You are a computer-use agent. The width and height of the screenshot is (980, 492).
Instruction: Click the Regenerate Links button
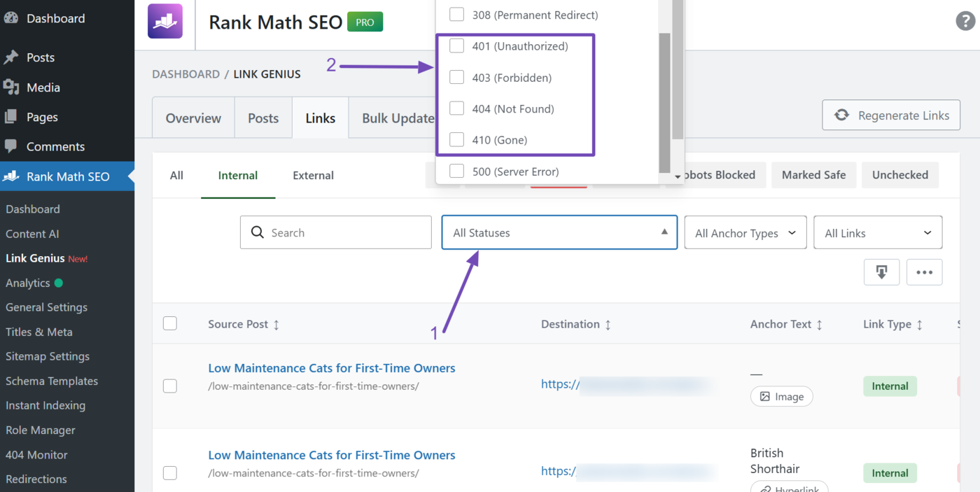[890, 115]
